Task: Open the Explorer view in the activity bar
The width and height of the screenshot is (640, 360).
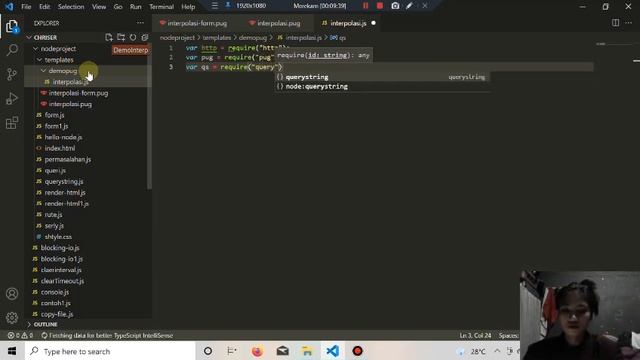Action: [12, 27]
